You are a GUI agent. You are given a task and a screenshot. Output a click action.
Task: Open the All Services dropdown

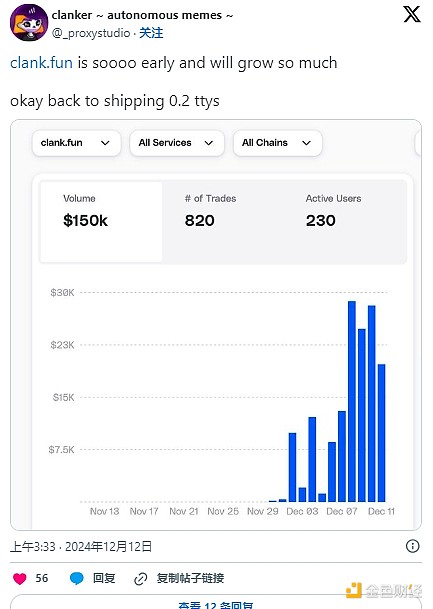click(x=177, y=143)
